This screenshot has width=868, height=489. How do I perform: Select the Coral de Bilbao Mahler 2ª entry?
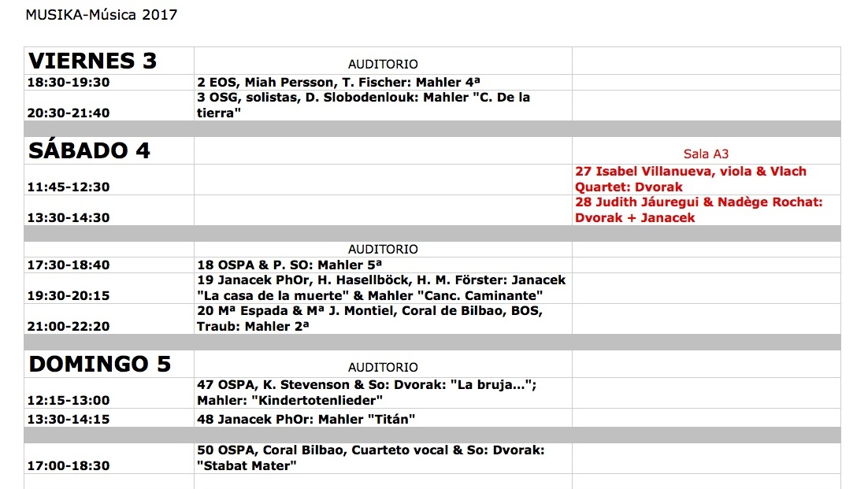click(369, 318)
